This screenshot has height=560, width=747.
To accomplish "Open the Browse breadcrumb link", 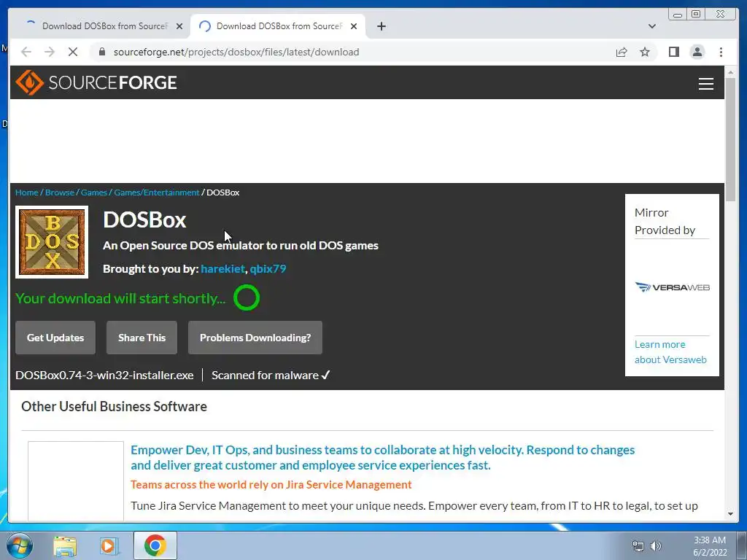I will pyautogui.click(x=60, y=192).
